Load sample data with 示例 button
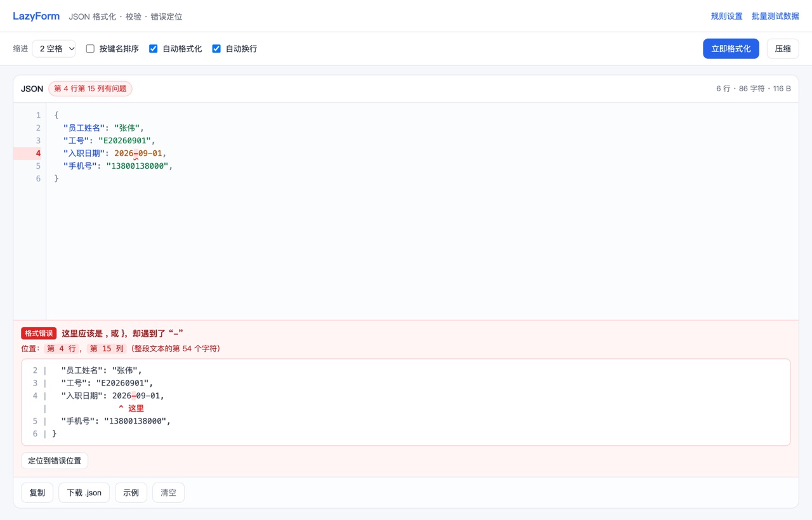The width and height of the screenshot is (812, 520). click(x=131, y=493)
